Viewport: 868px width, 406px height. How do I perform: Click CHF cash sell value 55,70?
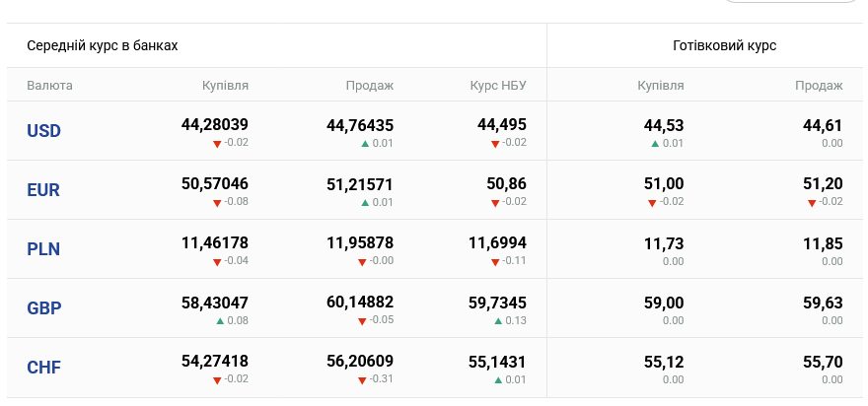[x=824, y=363]
